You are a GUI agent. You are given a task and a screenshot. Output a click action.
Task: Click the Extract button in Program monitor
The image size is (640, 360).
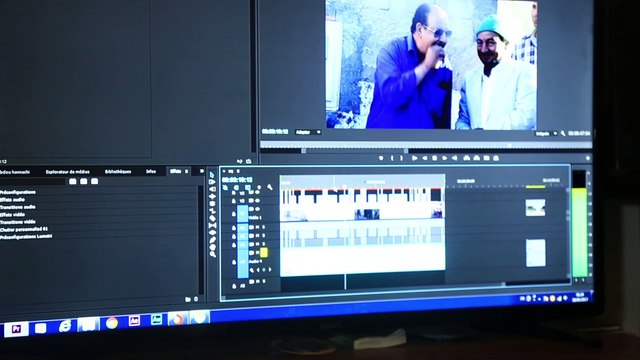click(x=477, y=158)
